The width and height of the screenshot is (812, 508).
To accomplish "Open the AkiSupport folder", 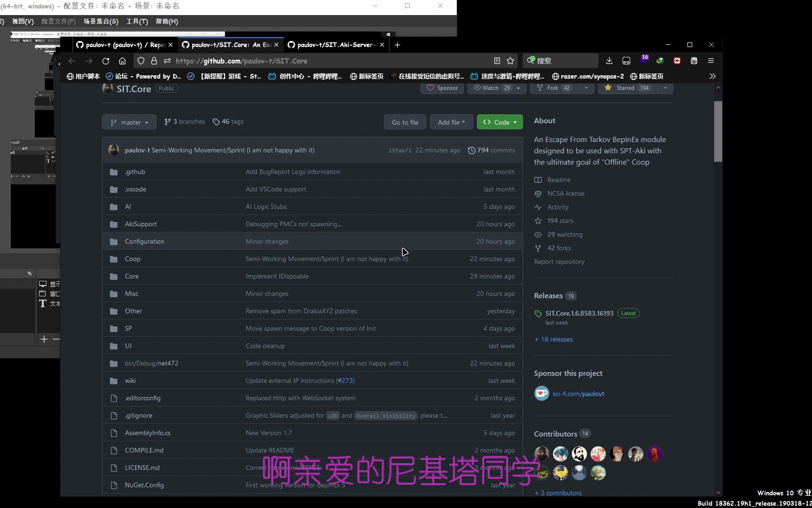I will [141, 224].
